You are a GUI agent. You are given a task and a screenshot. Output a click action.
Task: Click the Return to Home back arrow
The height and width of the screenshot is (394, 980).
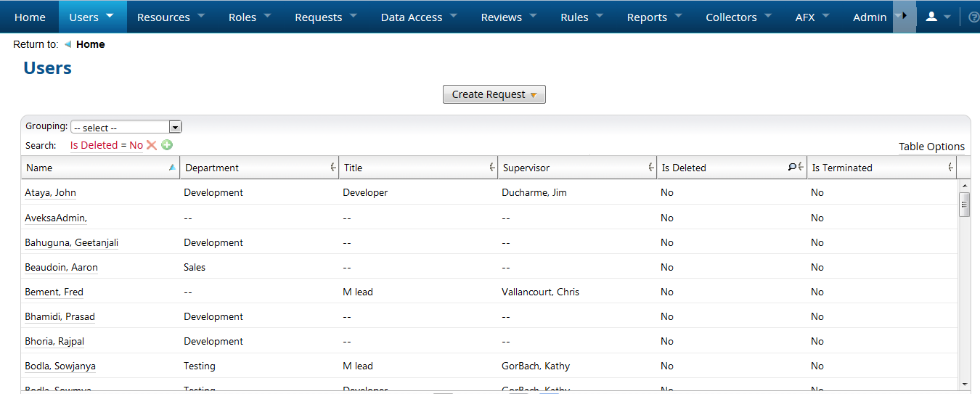click(68, 44)
